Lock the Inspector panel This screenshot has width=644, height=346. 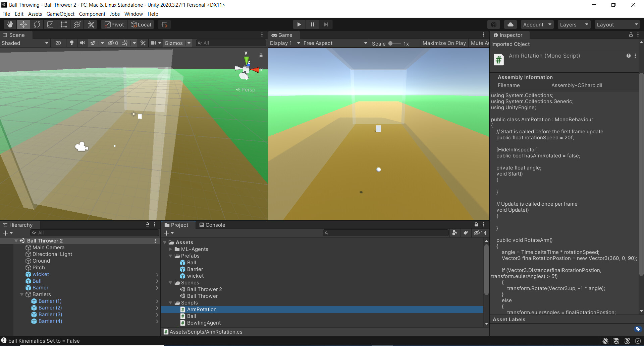(x=631, y=35)
